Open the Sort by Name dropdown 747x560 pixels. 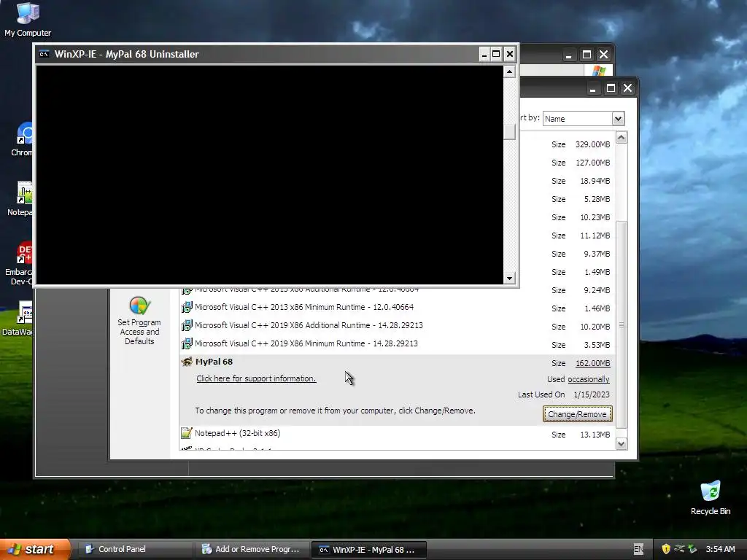tap(618, 119)
